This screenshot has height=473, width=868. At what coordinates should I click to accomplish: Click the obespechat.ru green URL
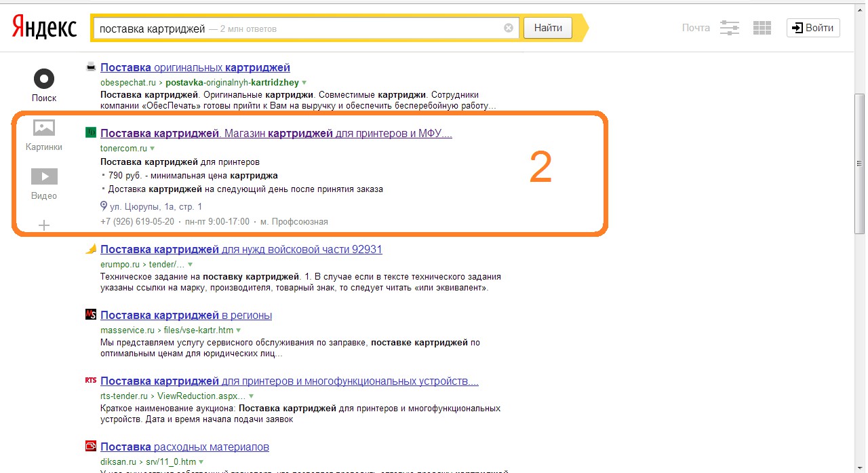pyautogui.click(x=128, y=82)
